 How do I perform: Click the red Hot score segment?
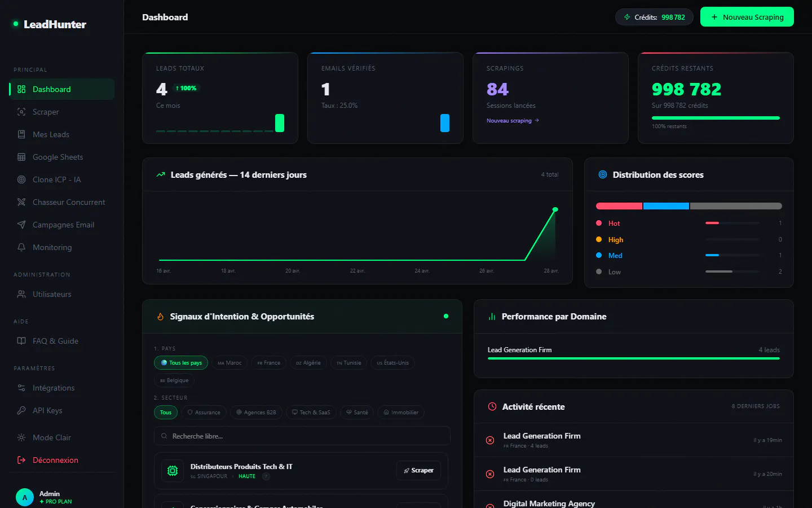(x=619, y=206)
